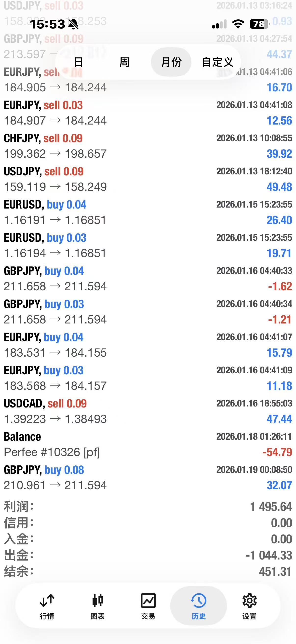
Task: Tap the profit (利润) total 1 495.64
Action: (x=271, y=507)
